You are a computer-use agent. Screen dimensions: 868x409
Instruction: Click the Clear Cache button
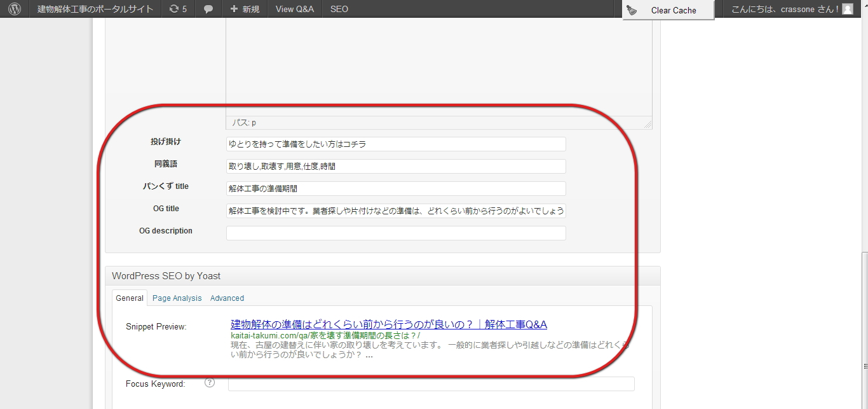point(668,10)
